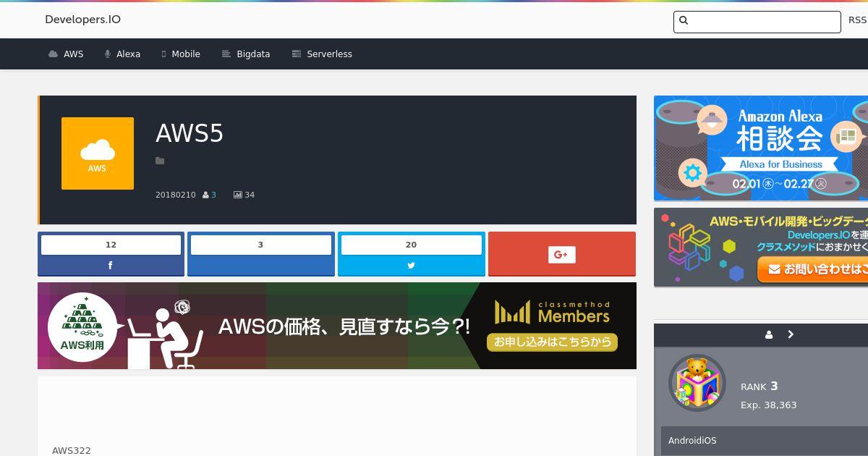Screen dimensions: 868x456
Task: Click the orange AWS category thumbnail
Action: click(98, 153)
